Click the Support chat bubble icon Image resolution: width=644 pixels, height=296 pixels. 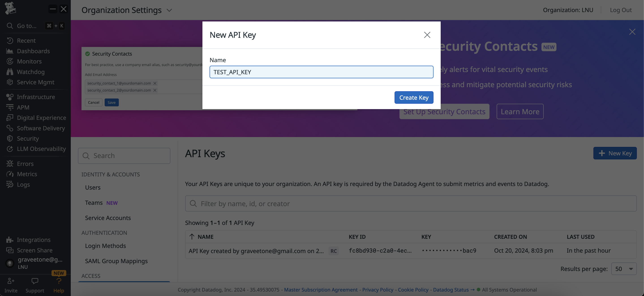click(x=35, y=281)
